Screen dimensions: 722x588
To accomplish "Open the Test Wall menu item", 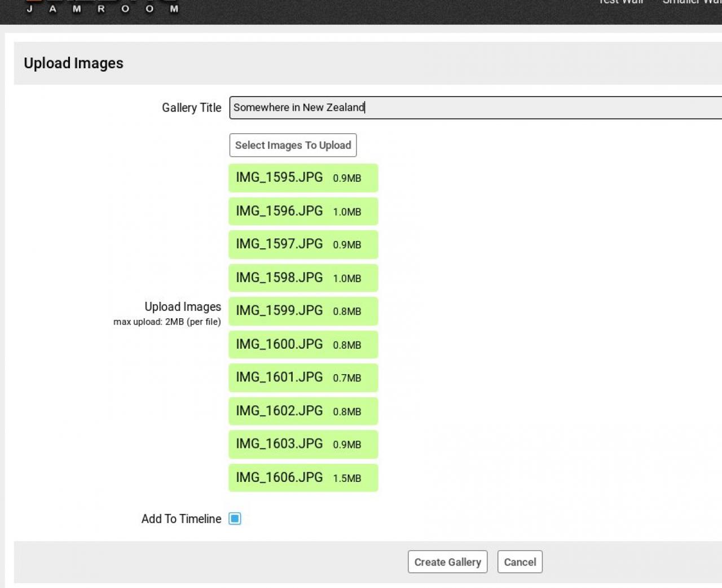I will (620, 2).
